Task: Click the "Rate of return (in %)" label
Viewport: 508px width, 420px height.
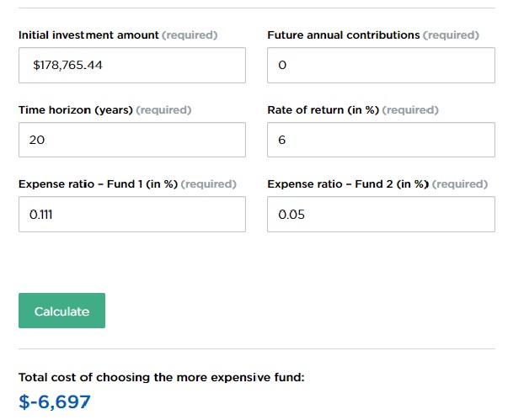Action: (x=323, y=109)
